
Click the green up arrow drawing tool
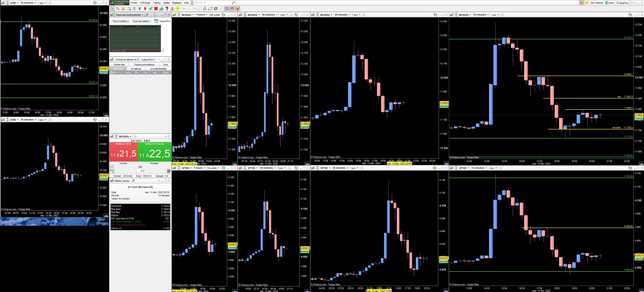[x=140, y=9]
